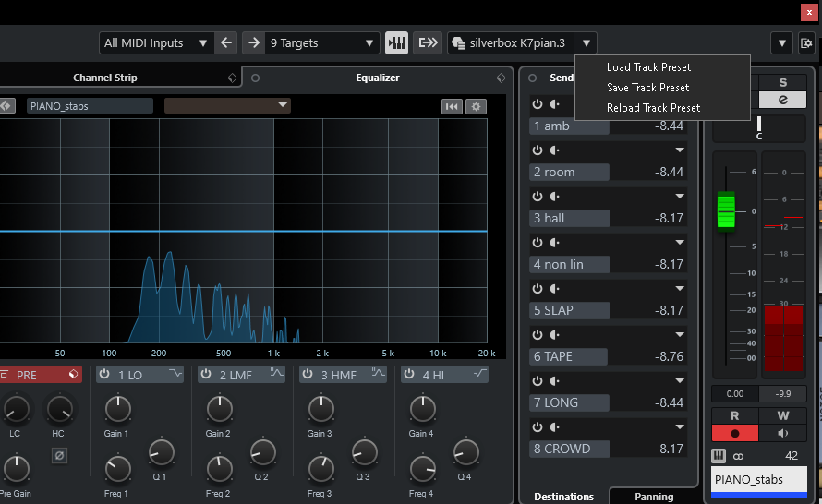822x504 pixels.
Task: Click the Write automation W button
Action: [782, 416]
